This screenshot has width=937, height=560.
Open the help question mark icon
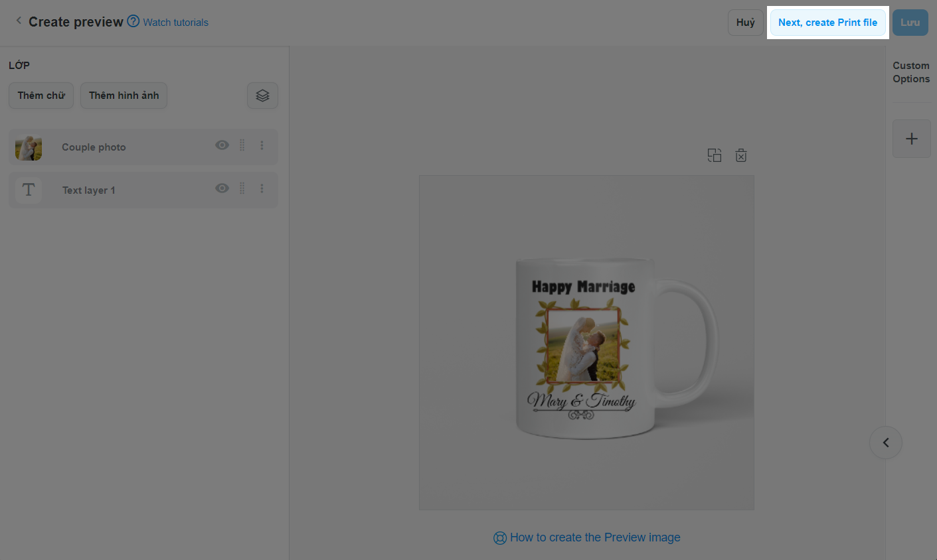tap(133, 21)
